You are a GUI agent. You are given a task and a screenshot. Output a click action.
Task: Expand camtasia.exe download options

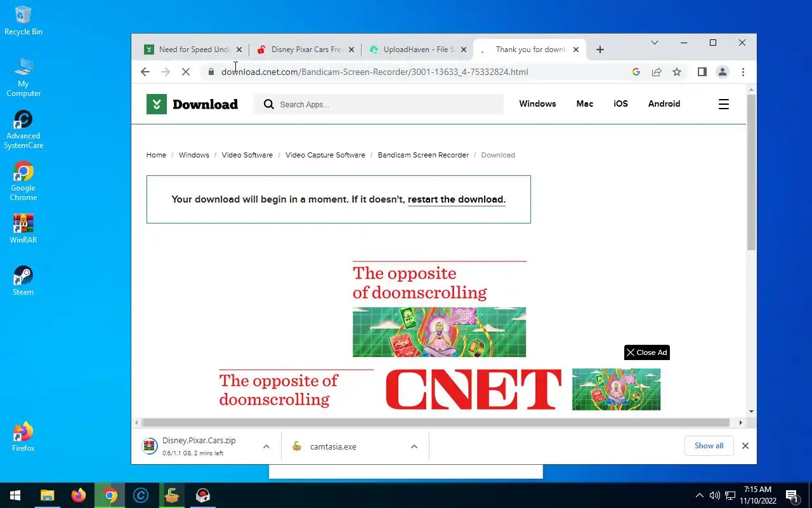pyautogui.click(x=414, y=446)
